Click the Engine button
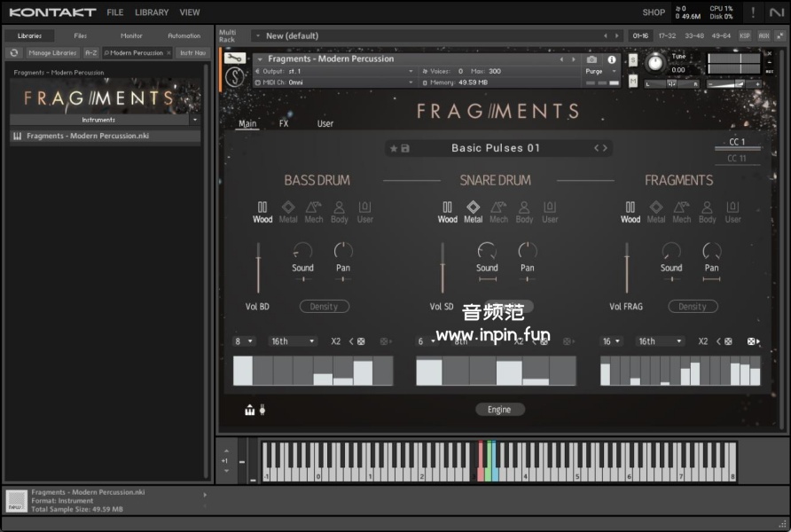The height and width of the screenshot is (532, 791). pos(499,410)
